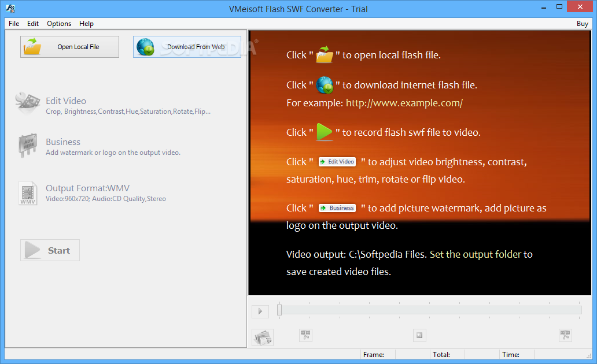Maximize the VMeisoft window

(559, 7)
